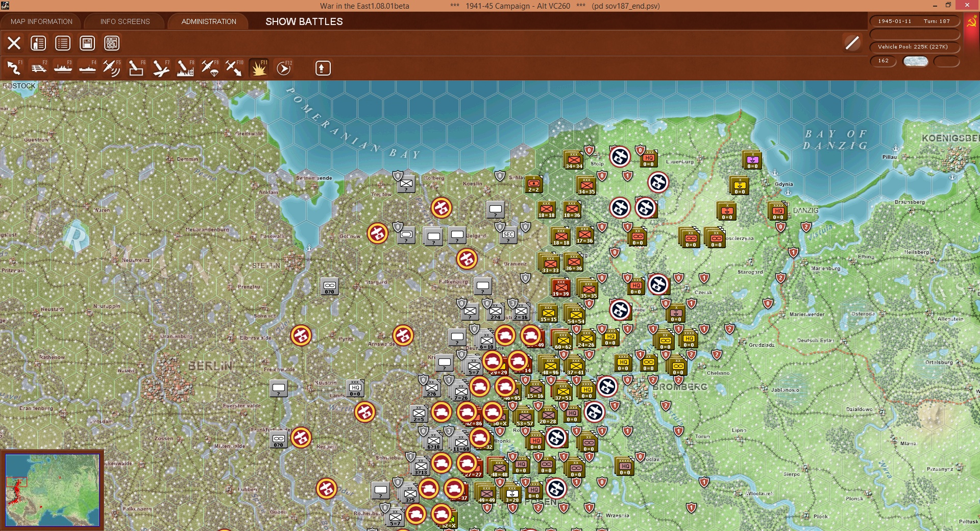Select the HQ counter beside DANZIG
Screen dimensions: 980x531
click(778, 211)
